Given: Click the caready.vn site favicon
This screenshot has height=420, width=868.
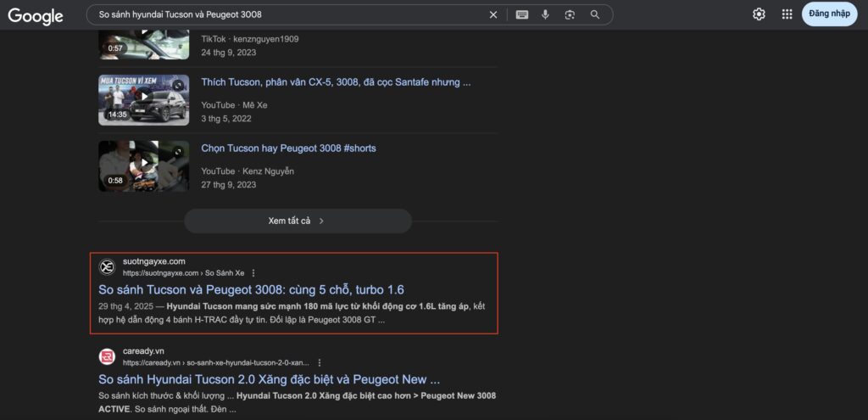Looking at the screenshot, I should click(107, 357).
